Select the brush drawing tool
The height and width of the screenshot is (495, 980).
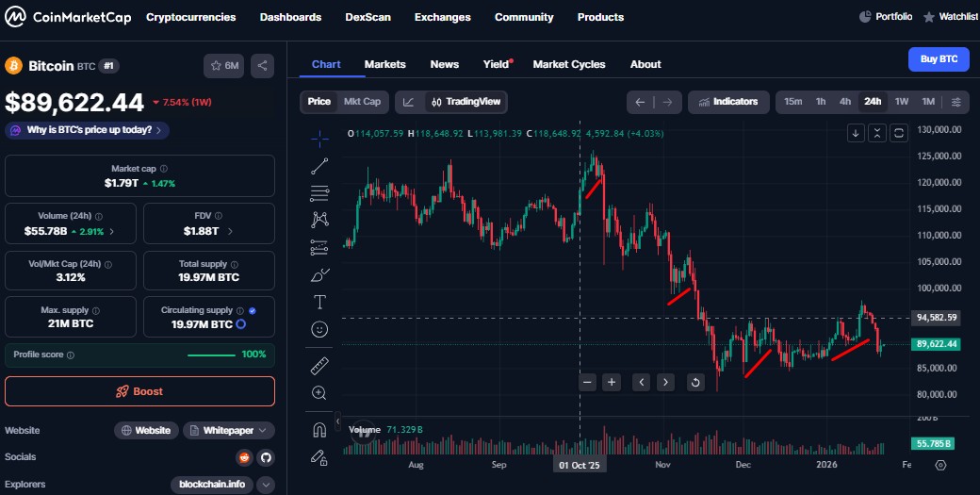click(x=319, y=275)
